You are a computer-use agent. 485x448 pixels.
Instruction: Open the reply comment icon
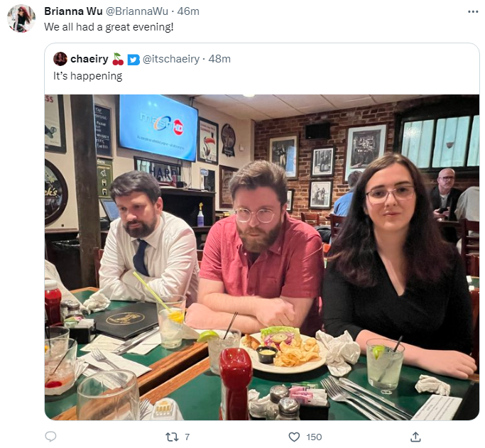coord(50,437)
